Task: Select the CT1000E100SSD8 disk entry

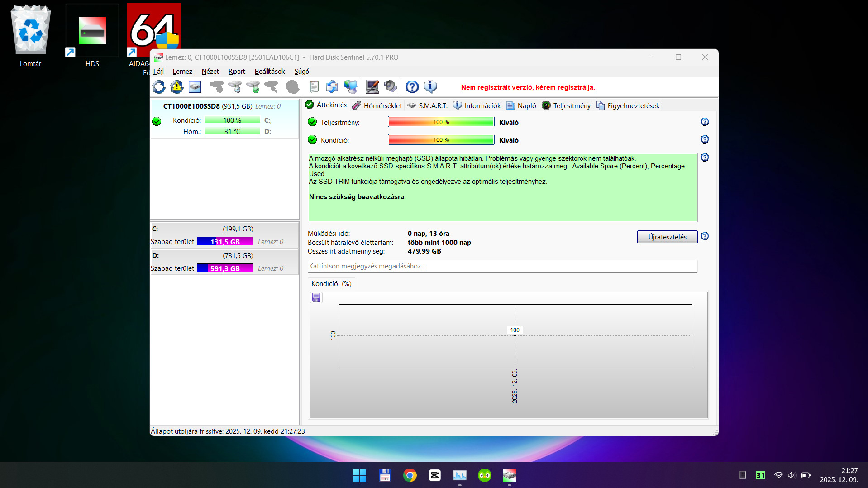Action: coord(224,119)
